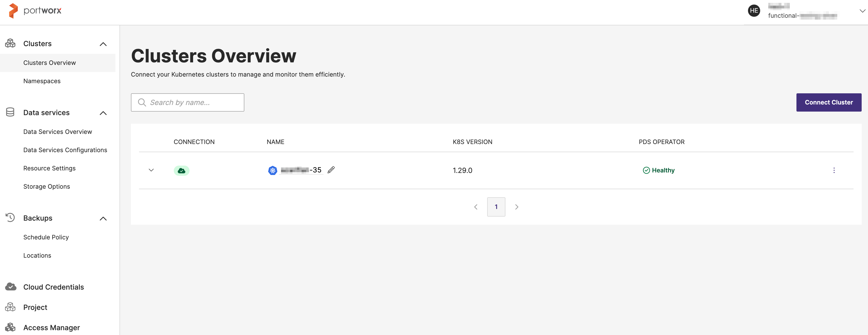Click the Healthy status check icon
The image size is (868, 335).
(646, 170)
